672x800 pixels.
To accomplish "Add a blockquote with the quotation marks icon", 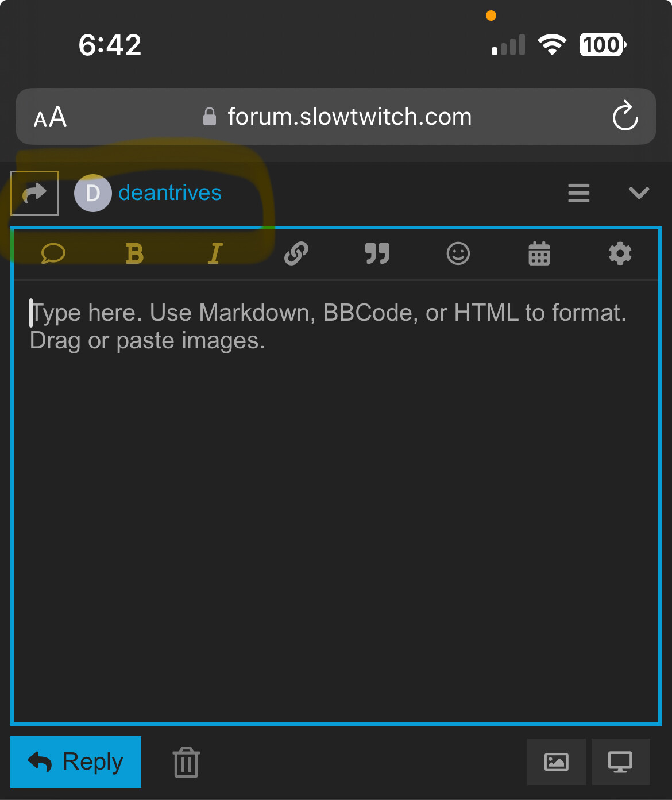I will pyautogui.click(x=377, y=253).
